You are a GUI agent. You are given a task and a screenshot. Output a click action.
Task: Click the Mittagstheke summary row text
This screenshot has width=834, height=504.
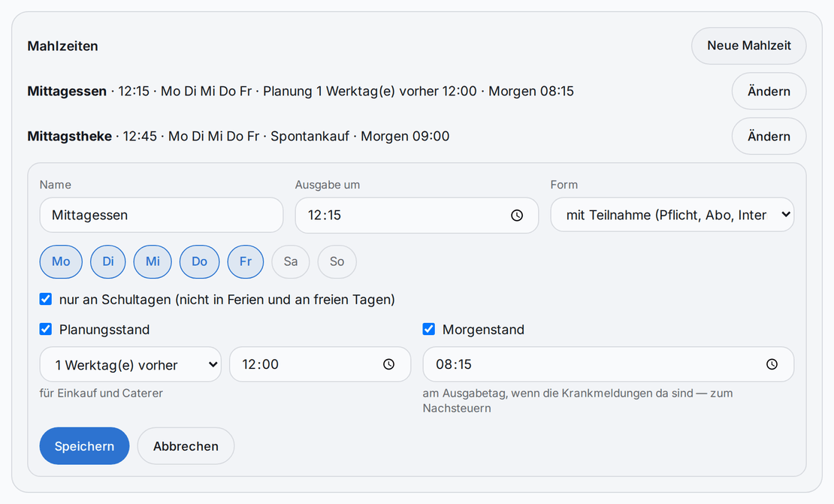point(238,137)
